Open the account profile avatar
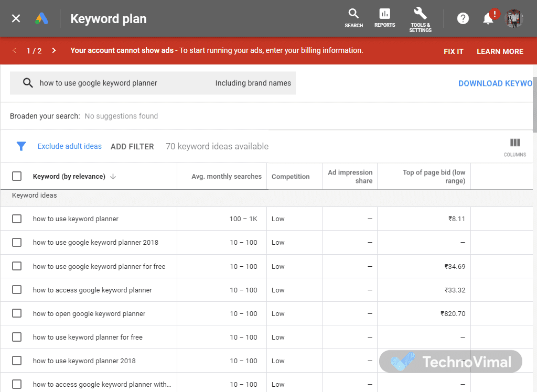The height and width of the screenshot is (392, 537). tap(514, 18)
